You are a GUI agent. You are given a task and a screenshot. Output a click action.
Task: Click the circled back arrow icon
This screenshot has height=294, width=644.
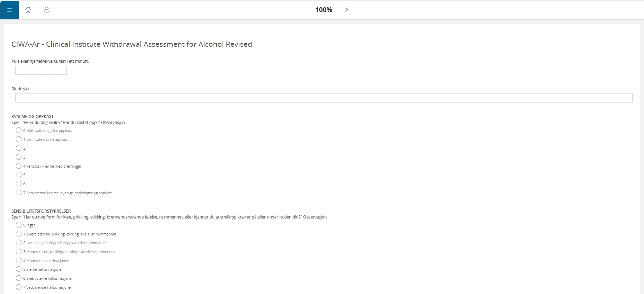click(x=46, y=10)
